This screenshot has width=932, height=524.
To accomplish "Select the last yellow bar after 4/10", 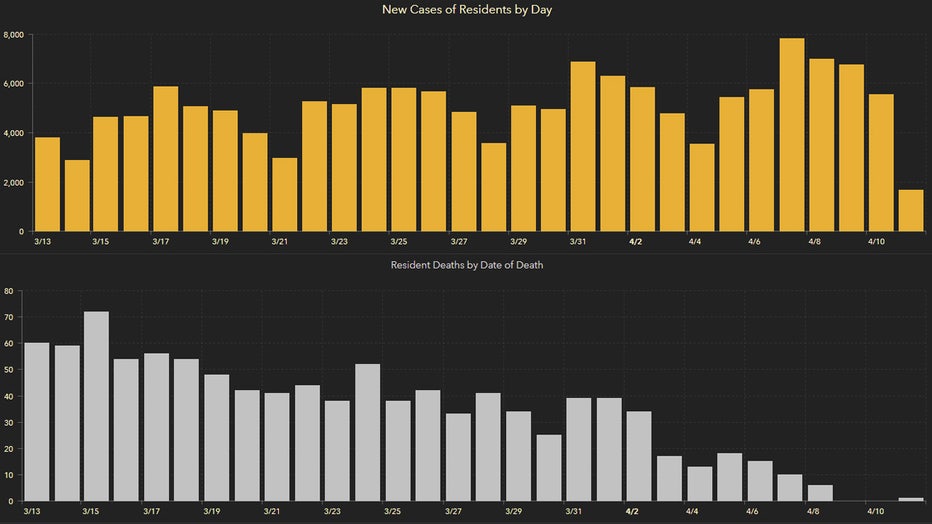I will [910, 211].
